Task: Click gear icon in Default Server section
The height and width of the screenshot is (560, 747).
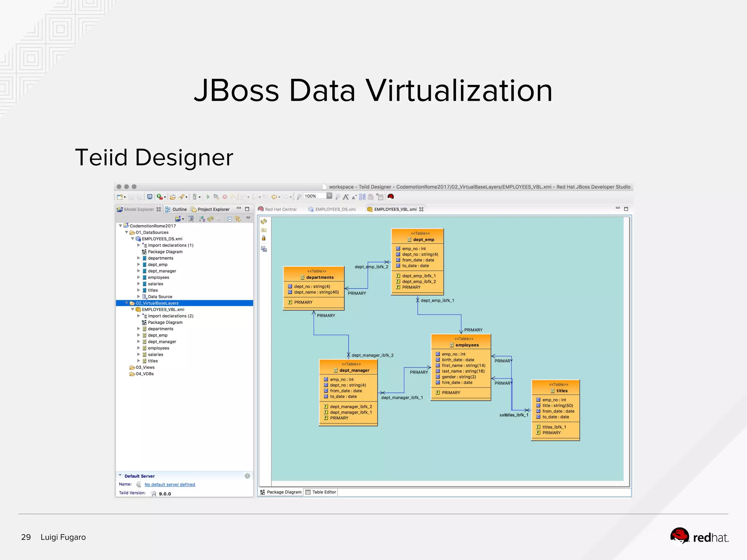Action: (x=247, y=476)
